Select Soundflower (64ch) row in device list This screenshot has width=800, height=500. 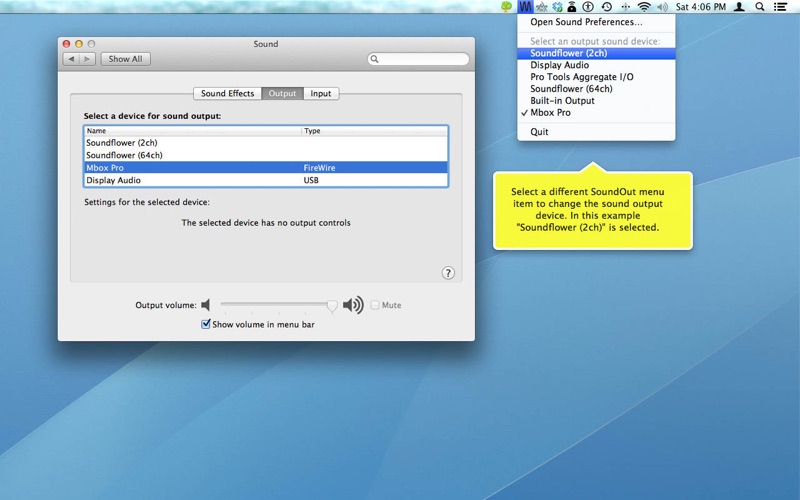point(266,155)
